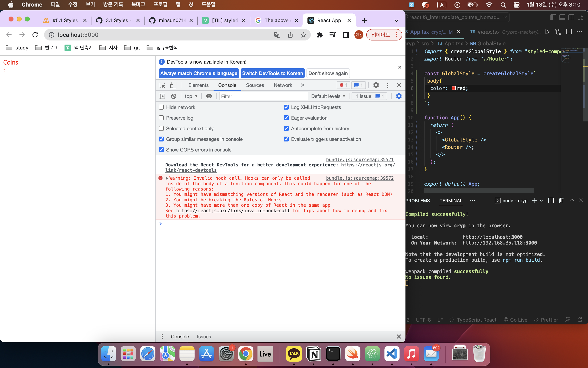This screenshot has width=588, height=368.
Task: Show console sidebar icon
Action: (x=162, y=96)
